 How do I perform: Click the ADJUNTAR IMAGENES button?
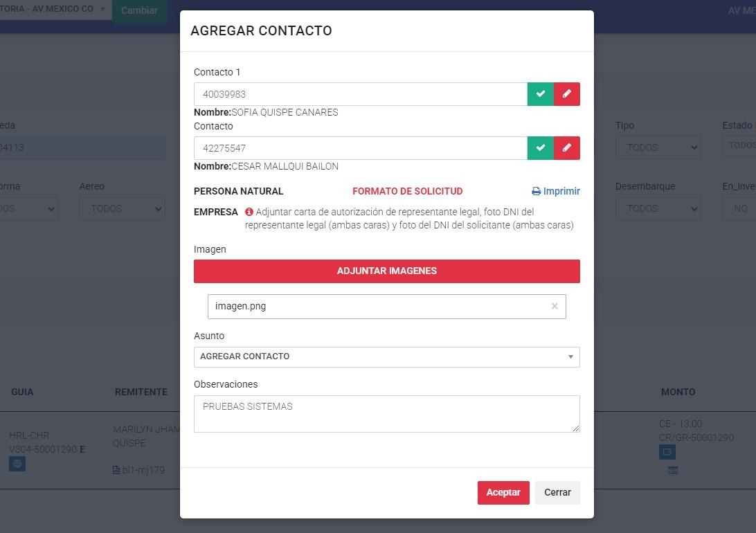pyautogui.click(x=386, y=271)
